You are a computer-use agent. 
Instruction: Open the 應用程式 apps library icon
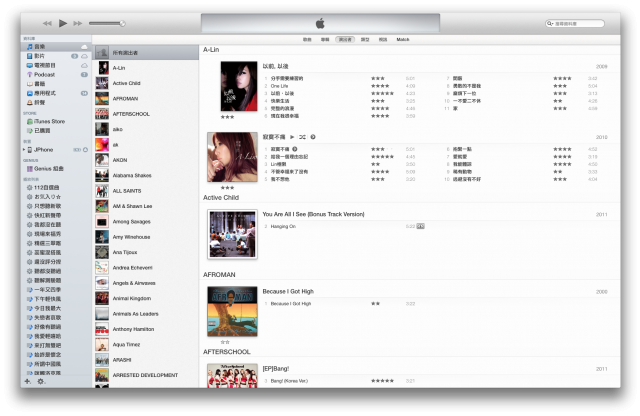(29, 93)
